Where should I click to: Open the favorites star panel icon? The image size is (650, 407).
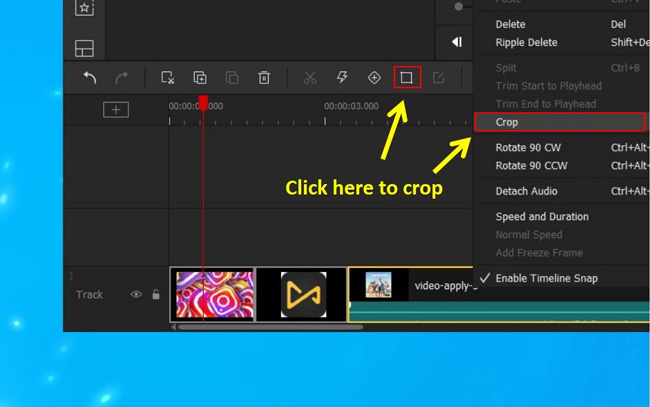coord(85,7)
